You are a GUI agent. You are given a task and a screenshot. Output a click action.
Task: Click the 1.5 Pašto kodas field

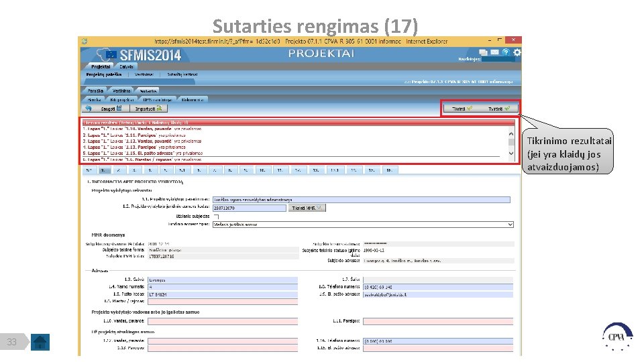pyautogui.click(x=223, y=294)
